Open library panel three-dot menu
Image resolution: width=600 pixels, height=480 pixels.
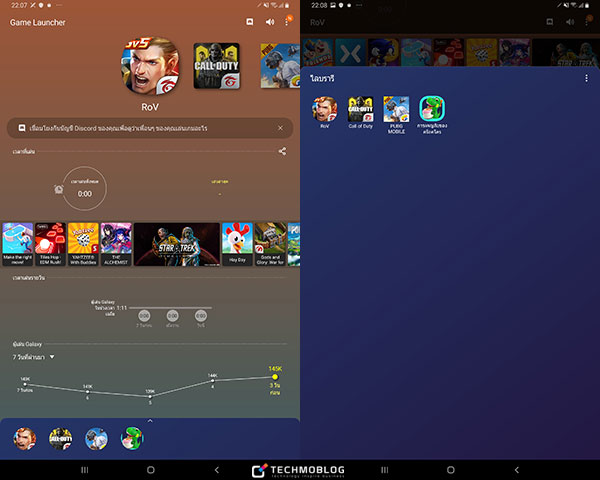point(586,78)
